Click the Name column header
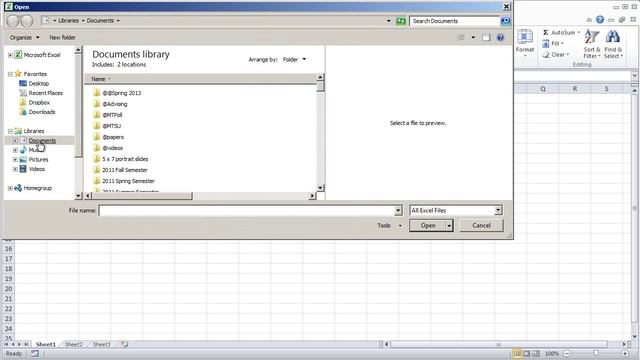The image size is (640, 360). (200, 79)
